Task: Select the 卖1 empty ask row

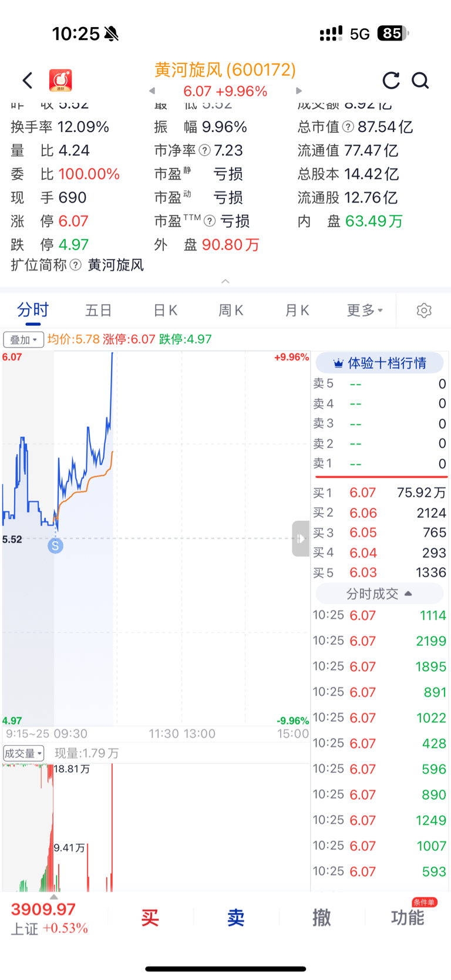Action: point(379,463)
